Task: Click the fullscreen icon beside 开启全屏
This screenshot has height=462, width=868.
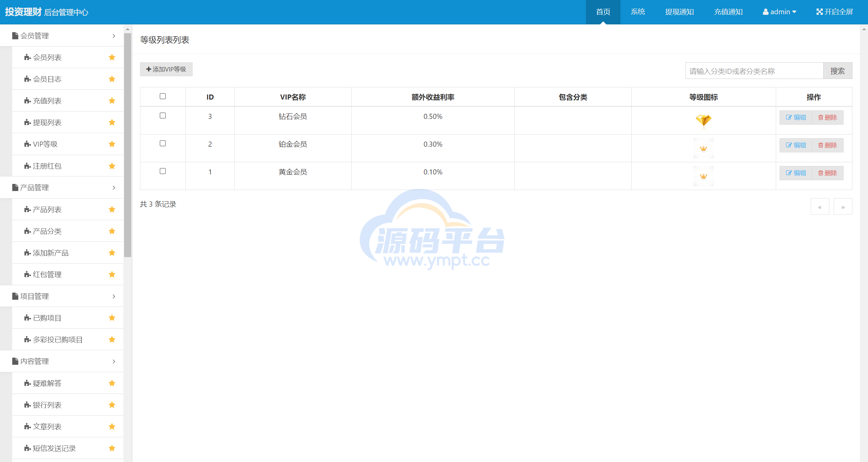Action: 820,12
